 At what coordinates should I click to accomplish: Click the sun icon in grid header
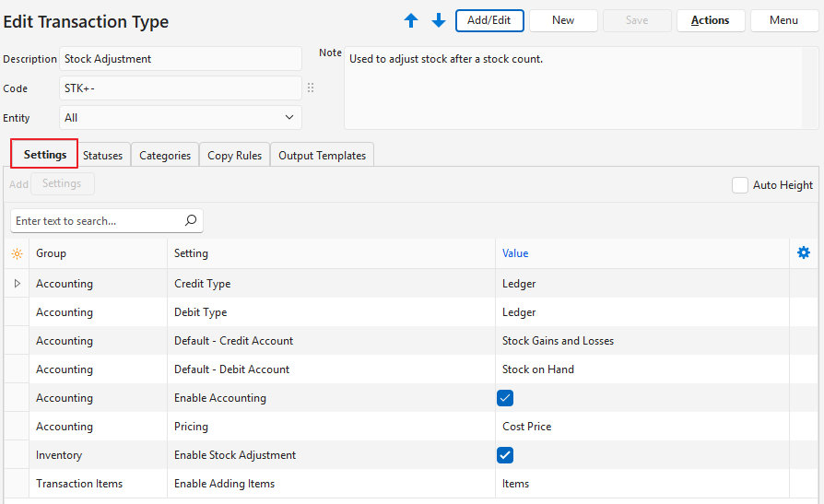click(17, 253)
